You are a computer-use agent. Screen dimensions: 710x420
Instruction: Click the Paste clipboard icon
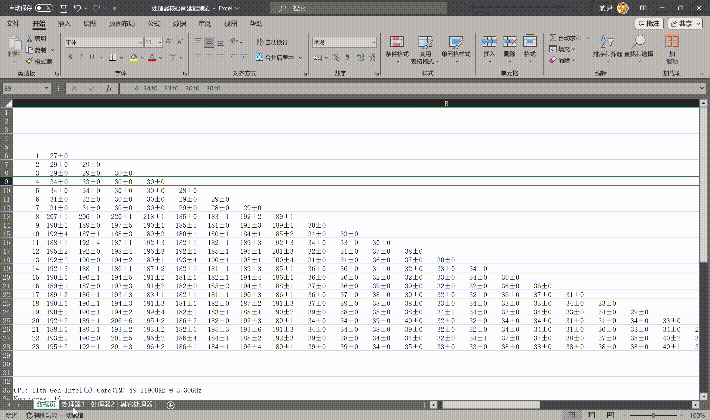pos(14,44)
